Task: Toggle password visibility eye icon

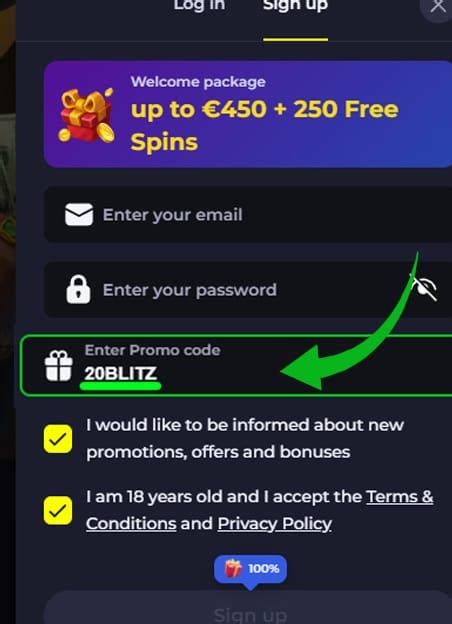Action: pyautogui.click(x=424, y=287)
